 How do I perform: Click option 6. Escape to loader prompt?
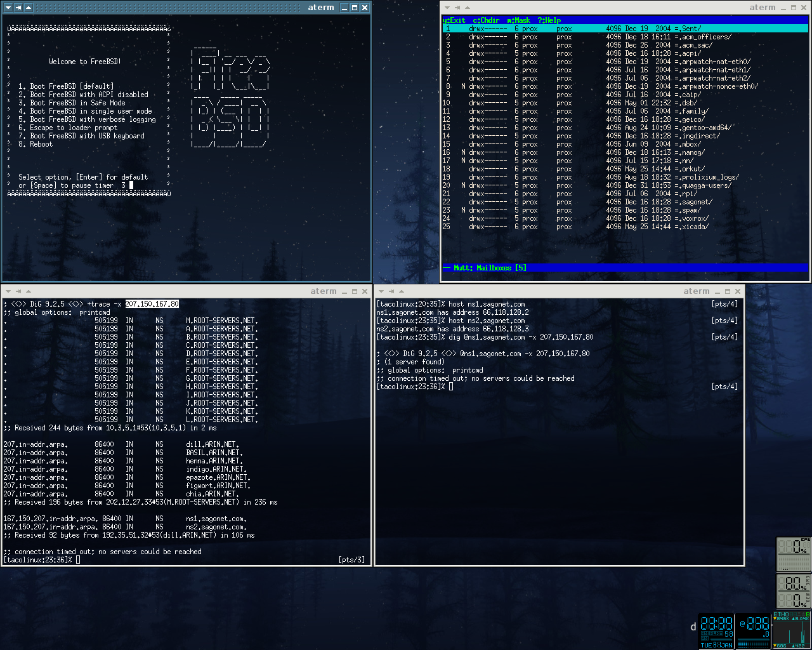point(68,128)
